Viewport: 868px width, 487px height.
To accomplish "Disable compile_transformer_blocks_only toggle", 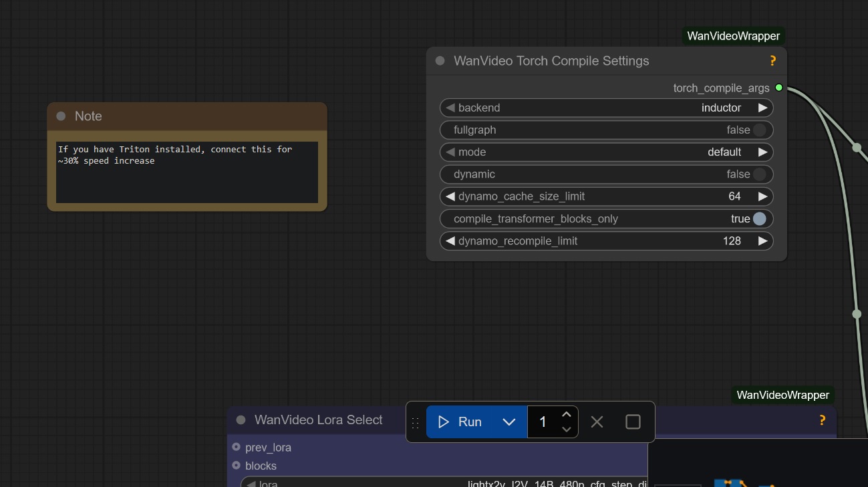I will [759, 219].
